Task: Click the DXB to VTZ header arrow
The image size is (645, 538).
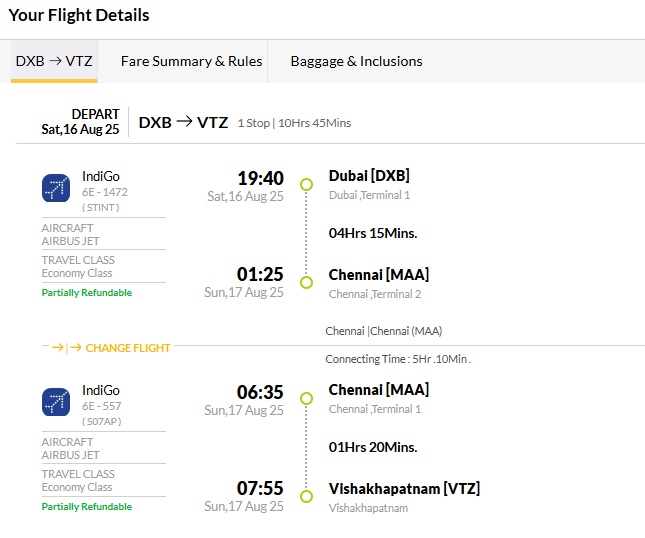Action: coord(184,121)
